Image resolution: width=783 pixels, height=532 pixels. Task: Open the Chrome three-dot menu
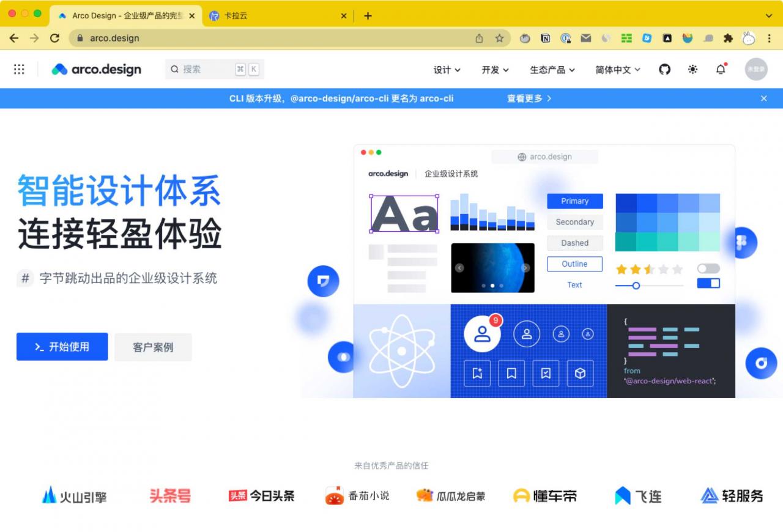769,38
